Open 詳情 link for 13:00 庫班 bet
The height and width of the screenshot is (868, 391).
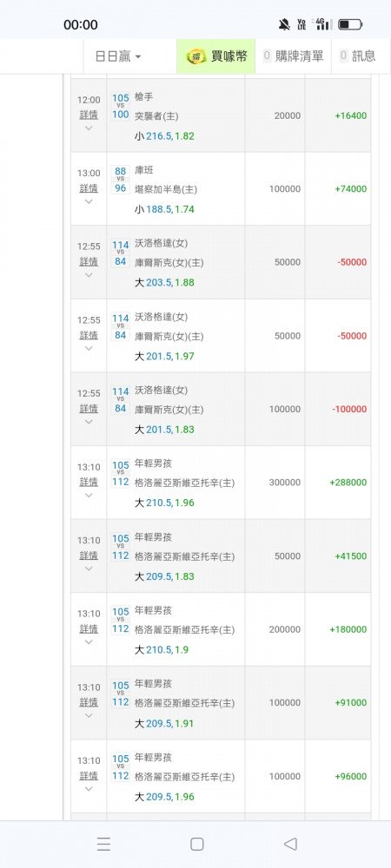[x=89, y=187]
